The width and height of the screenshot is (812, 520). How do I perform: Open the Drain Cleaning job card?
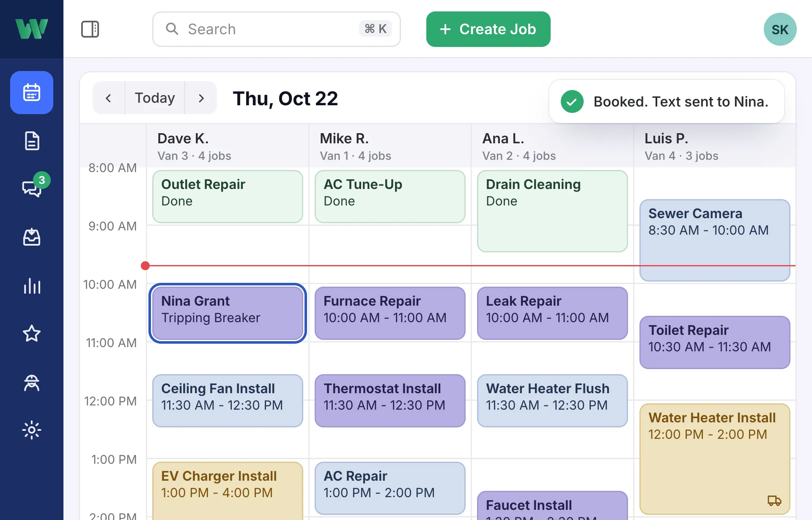[552, 211]
